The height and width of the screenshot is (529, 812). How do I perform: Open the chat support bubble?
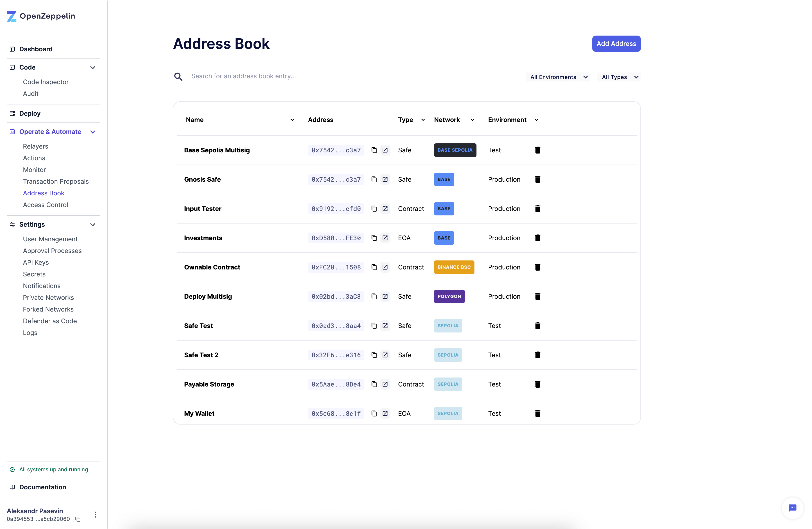[792, 508]
